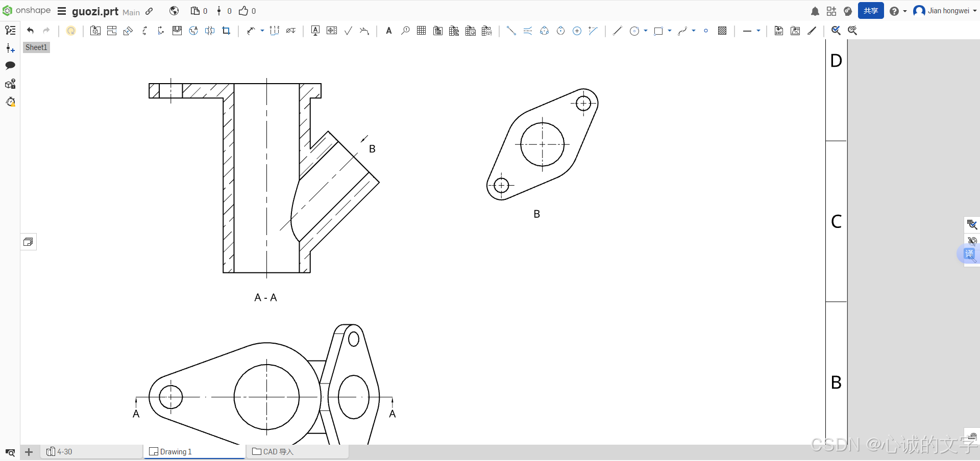
Task: Toggle the Sheets panel tree icon
Action: point(10,30)
